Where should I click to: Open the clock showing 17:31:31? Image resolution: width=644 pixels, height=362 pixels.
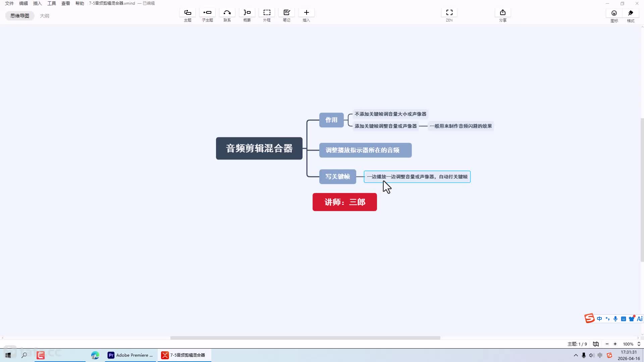(x=629, y=355)
